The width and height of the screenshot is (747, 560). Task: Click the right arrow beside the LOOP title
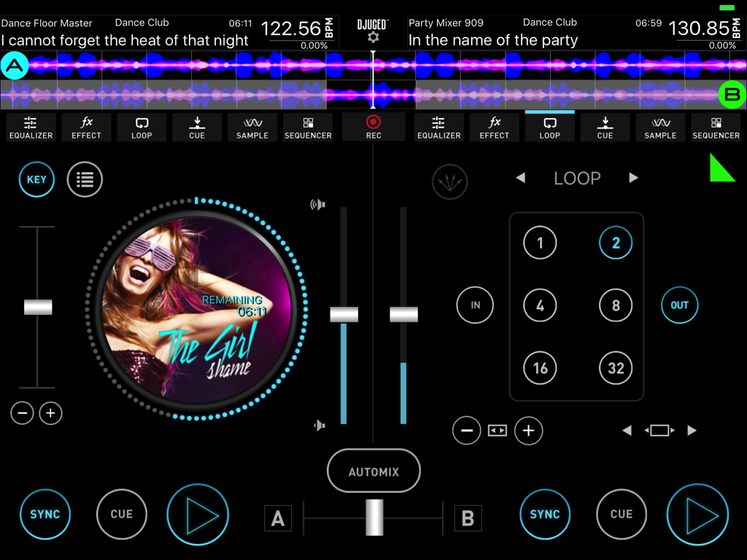633,177
